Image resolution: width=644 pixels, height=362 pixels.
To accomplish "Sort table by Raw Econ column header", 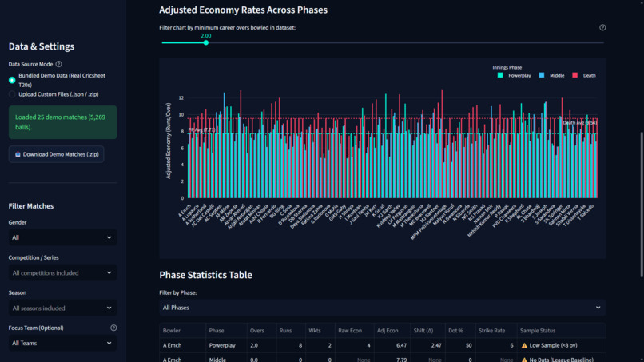I will pos(354,331).
